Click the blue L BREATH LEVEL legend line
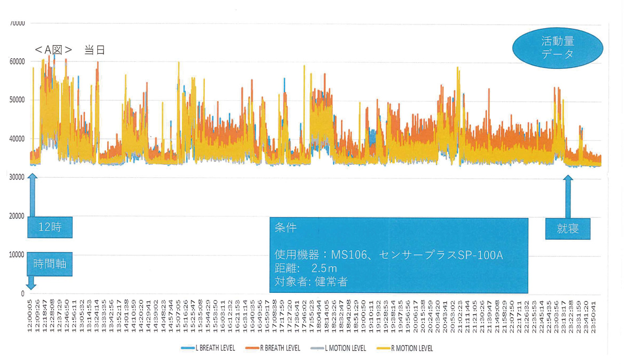 [x=187, y=348]
